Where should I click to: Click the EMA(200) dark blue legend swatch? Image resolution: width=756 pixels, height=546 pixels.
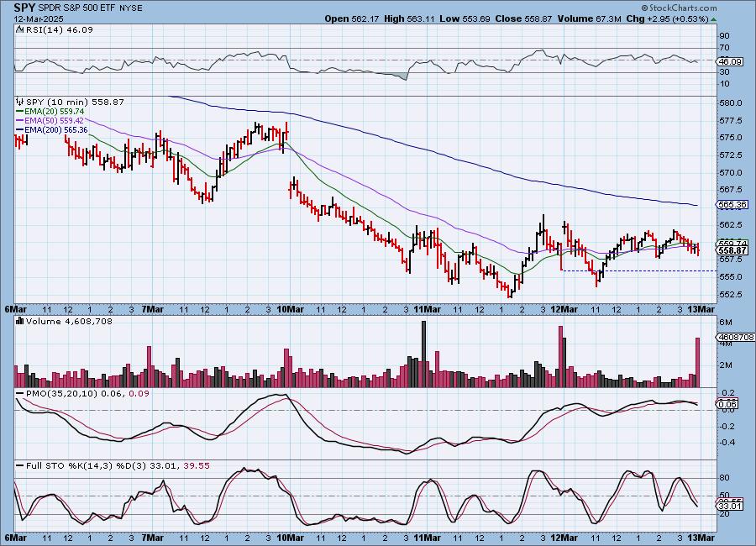pyautogui.click(x=19, y=130)
